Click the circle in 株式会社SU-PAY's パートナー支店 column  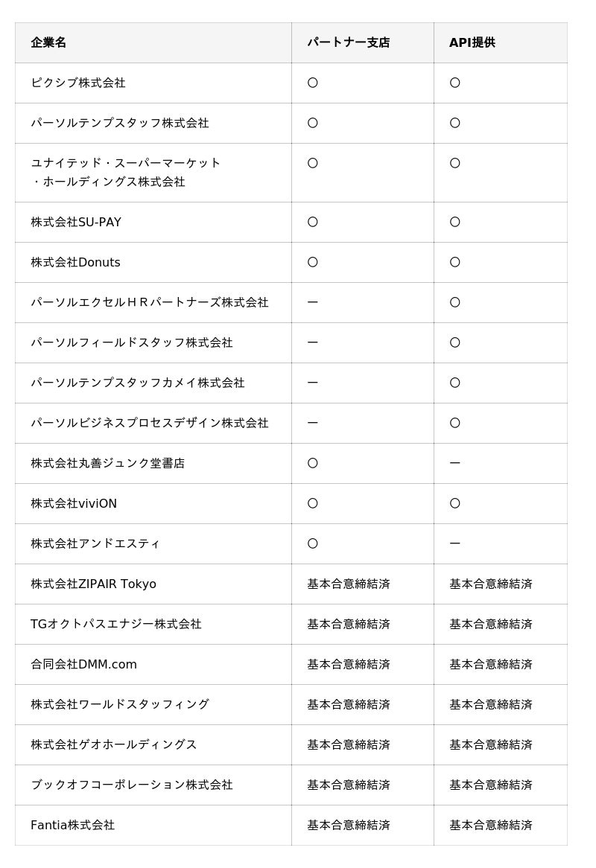coord(313,222)
